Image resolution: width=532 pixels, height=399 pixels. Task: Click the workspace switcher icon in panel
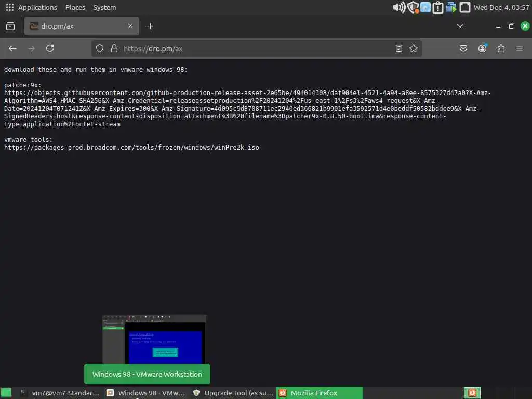point(472,393)
